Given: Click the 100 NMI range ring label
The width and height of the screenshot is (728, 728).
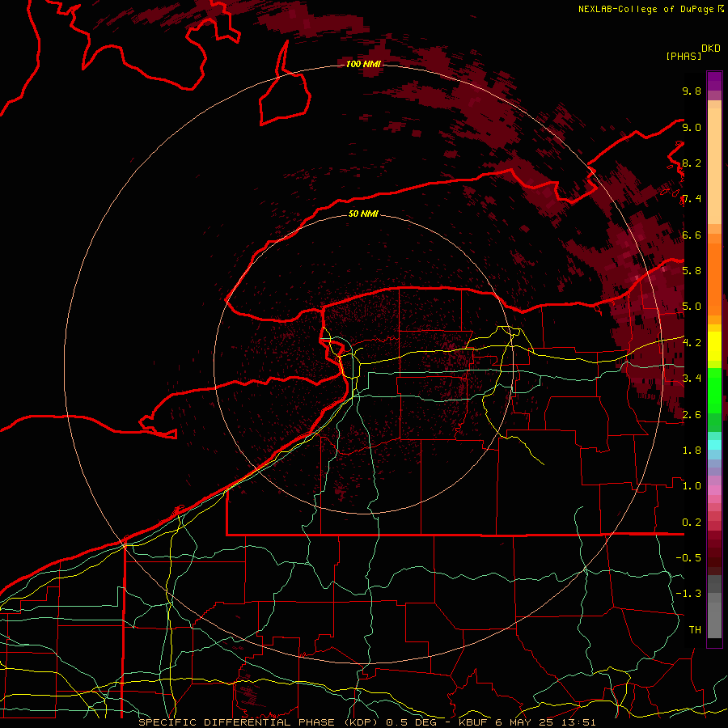Looking at the screenshot, I should coord(363,64).
